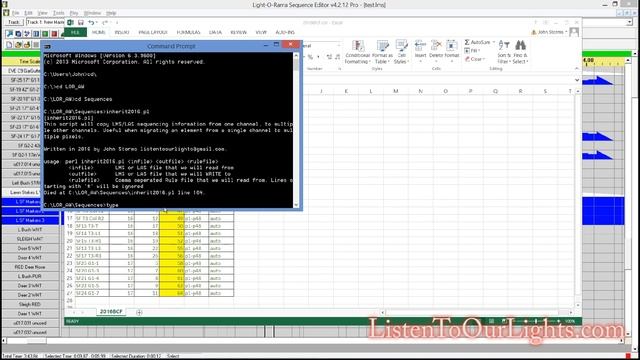
Task: Select the Sleigh RED channel row
Action: [x=31, y=304]
